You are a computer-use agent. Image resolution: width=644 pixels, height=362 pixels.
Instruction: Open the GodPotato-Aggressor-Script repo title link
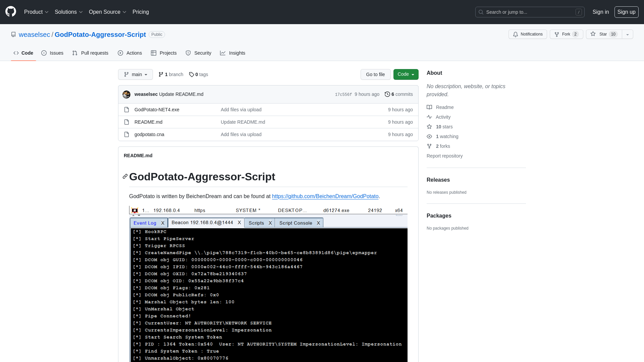(100, 35)
